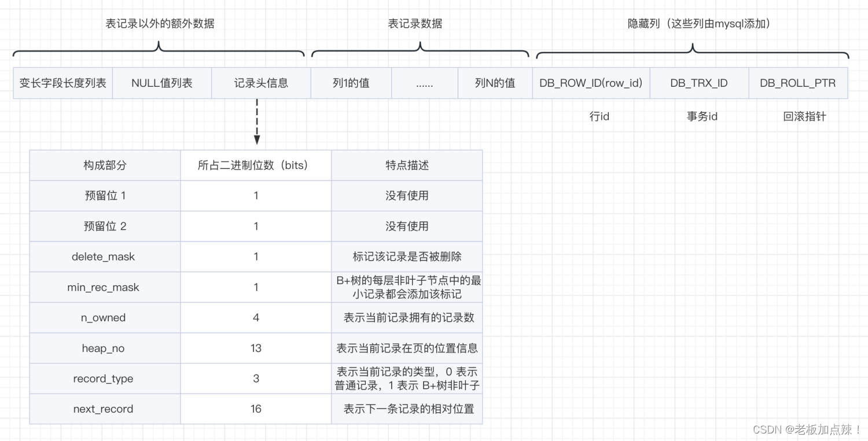Select the 预留位 1 cell

(105, 196)
